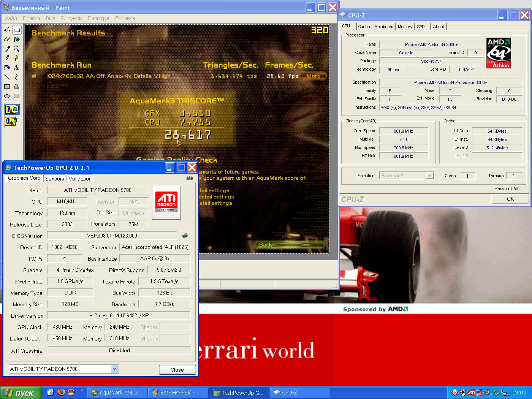Switch to the Validation tab in GPU-Z
Viewport: 532px width, 399px height.
[80, 179]
